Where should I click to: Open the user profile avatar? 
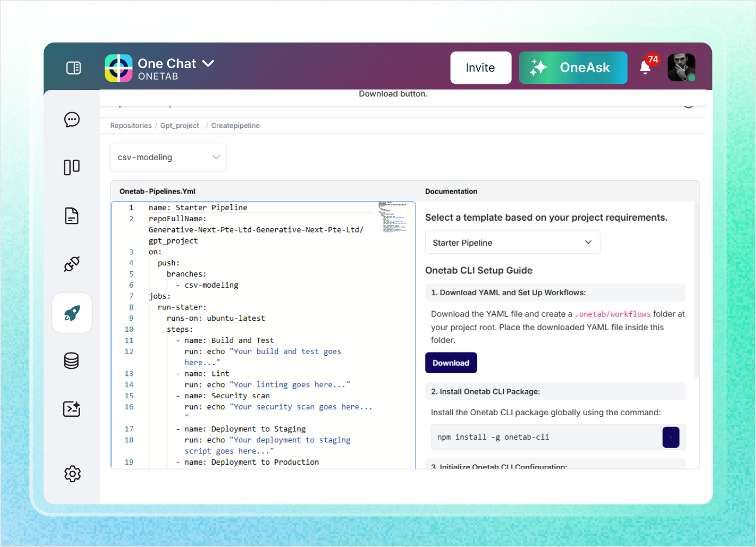coord(681,68)
